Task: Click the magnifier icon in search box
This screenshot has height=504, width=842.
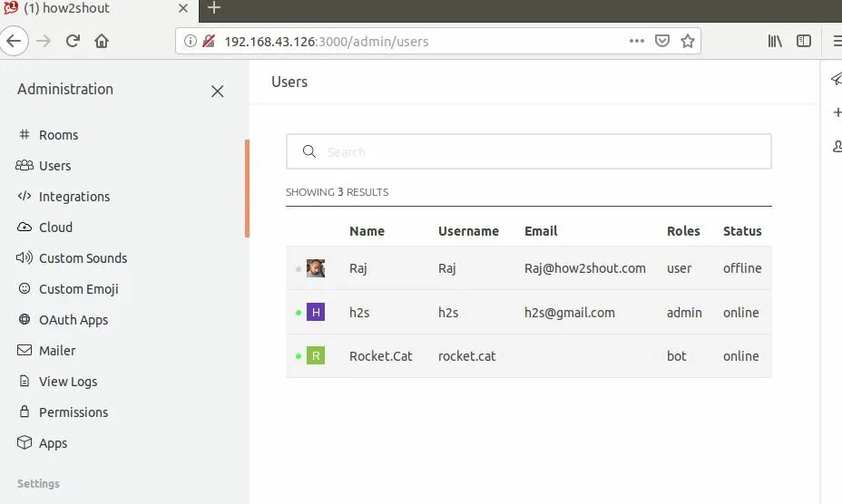Action: point(308,151)
